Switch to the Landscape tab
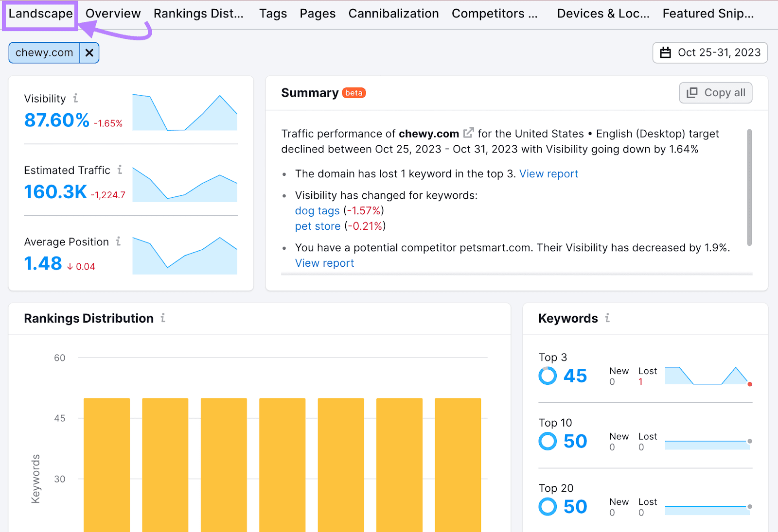The image size is (778, 532). [40, 14]
